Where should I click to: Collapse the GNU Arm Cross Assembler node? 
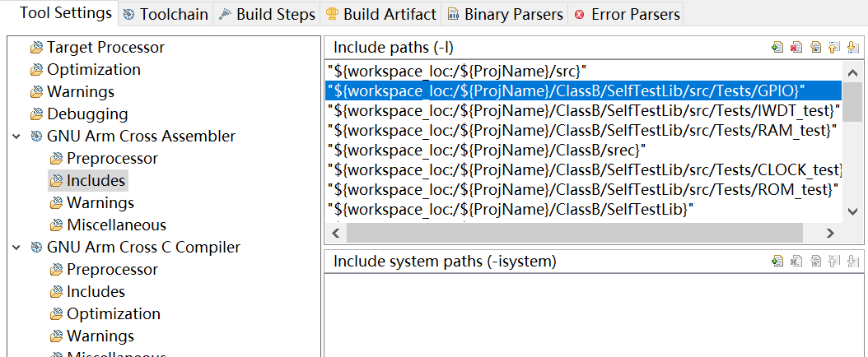16,137
